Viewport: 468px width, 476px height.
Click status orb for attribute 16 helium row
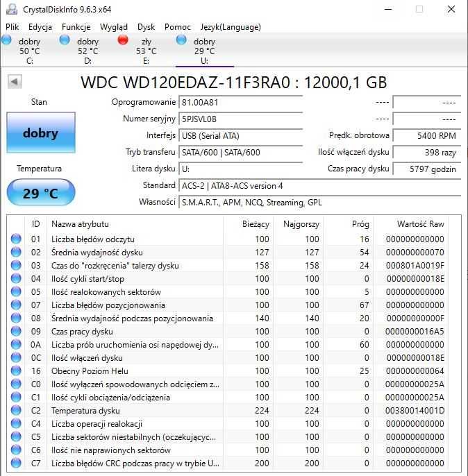coord(16,371)
